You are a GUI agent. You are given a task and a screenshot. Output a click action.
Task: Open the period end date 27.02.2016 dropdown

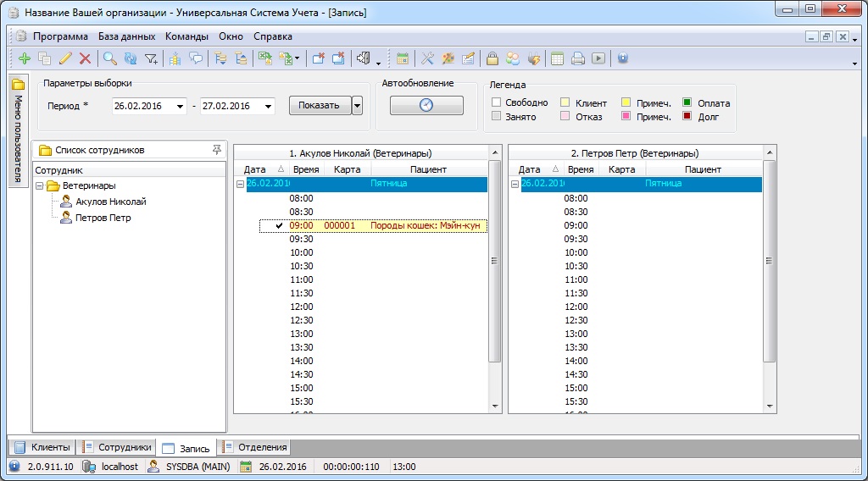click(x=269, y=107)
